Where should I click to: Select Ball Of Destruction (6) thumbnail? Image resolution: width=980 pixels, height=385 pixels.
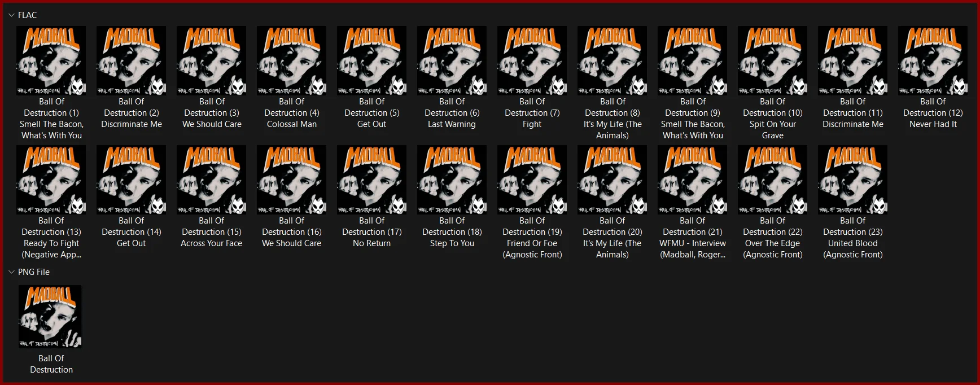[x=452, y=60]
